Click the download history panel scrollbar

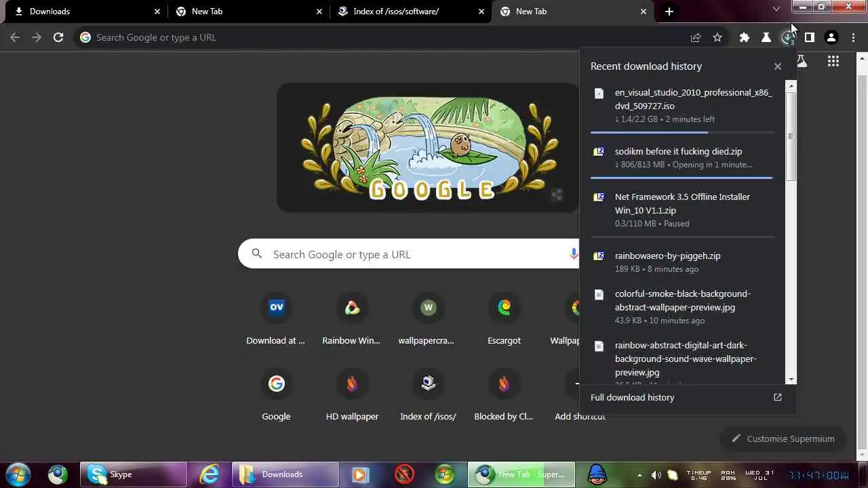(791, 136)
